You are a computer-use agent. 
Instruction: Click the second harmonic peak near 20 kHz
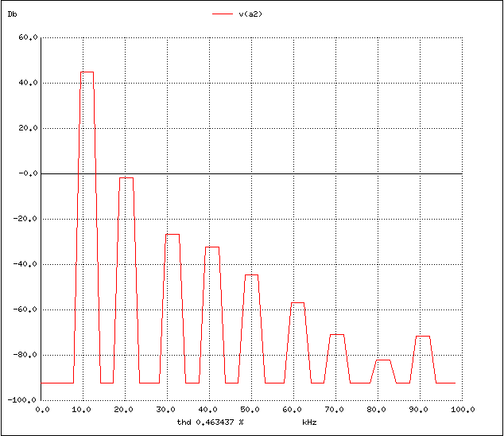click(126, 178)
